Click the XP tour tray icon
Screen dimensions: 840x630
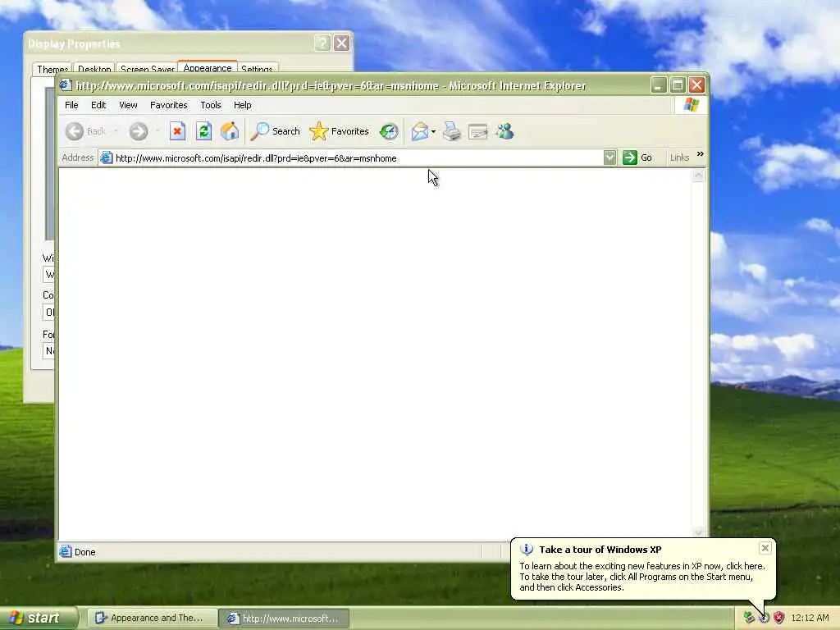tap(764, 619)
